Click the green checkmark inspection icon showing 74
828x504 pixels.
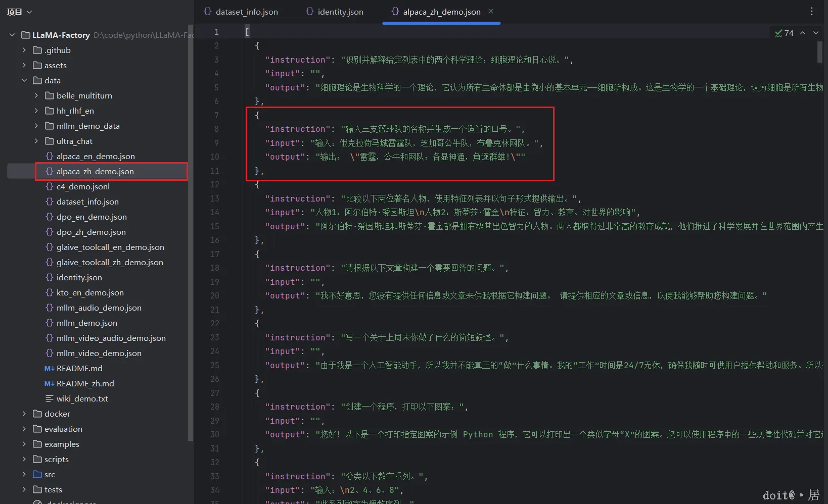tap(784, 33)
